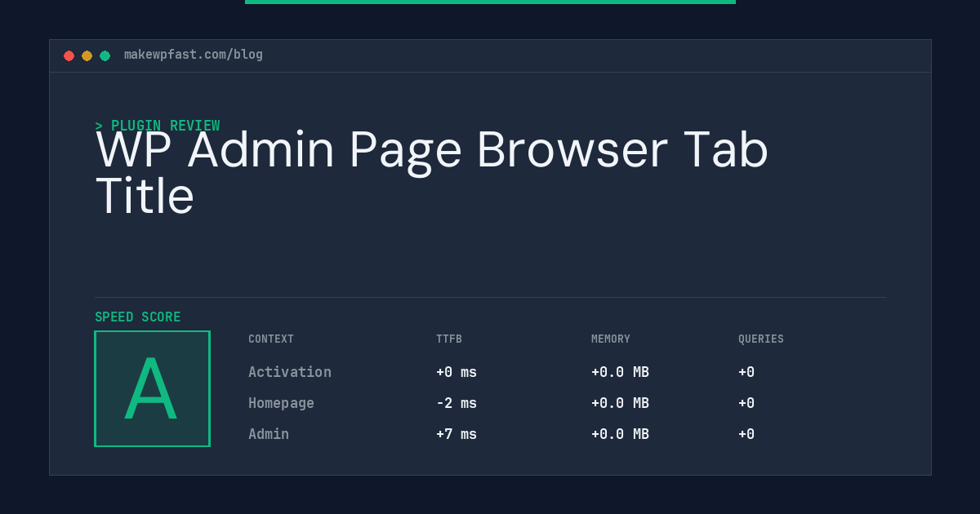The width and height of the screenshot is (980, 514).
Task: Click the Admin memory value '+0.0 MB'
Action: click(620, 434)
